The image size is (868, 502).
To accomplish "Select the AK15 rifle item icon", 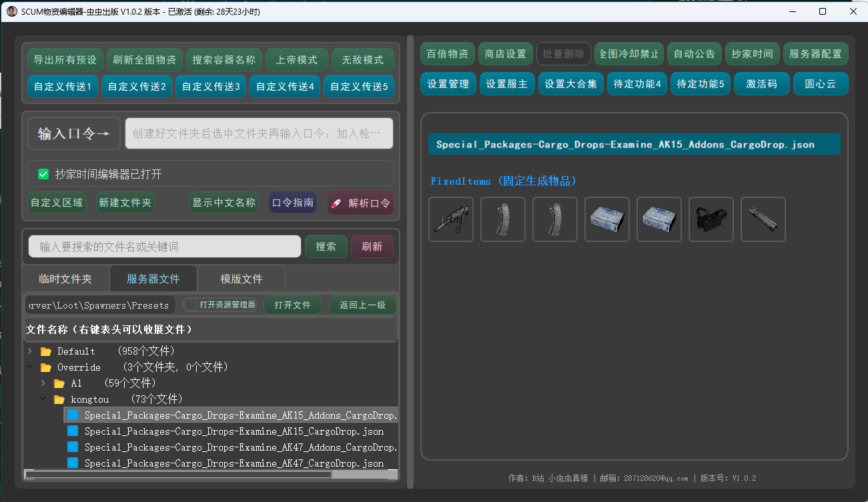I will point(451,219).
